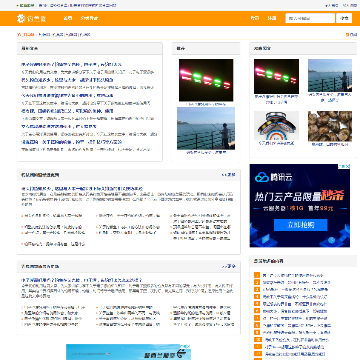Open the glowing night floats thumbnail in center panel
Viewport: 360px width, 360px height.
206,80
